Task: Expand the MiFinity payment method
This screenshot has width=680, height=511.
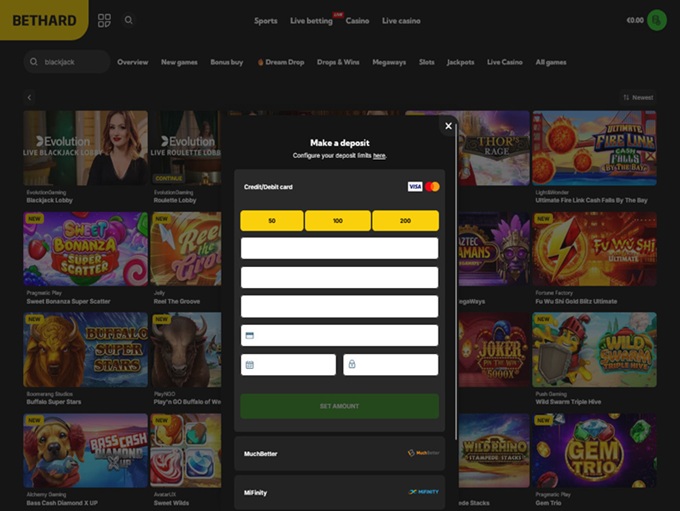Action: coord(339,492)
